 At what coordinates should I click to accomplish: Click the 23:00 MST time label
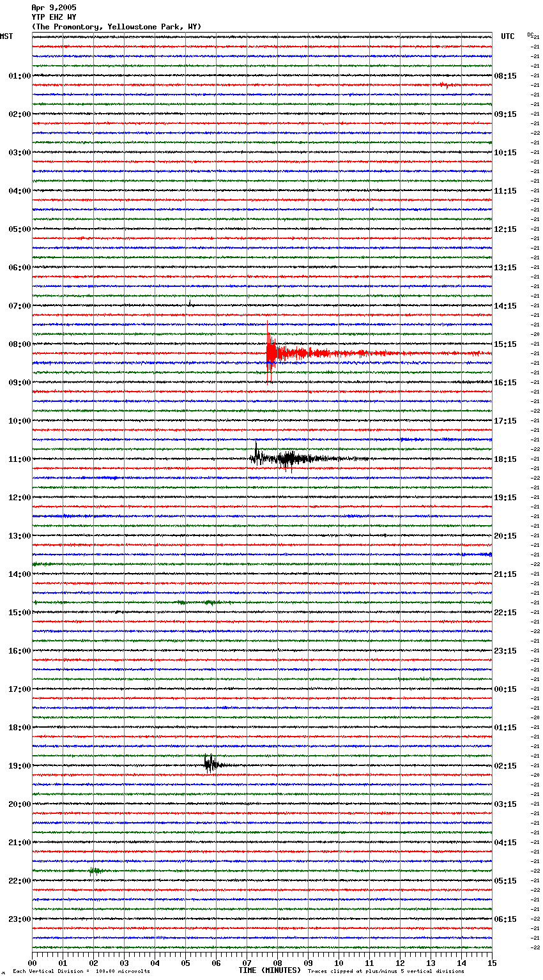[x=19, y=919]
